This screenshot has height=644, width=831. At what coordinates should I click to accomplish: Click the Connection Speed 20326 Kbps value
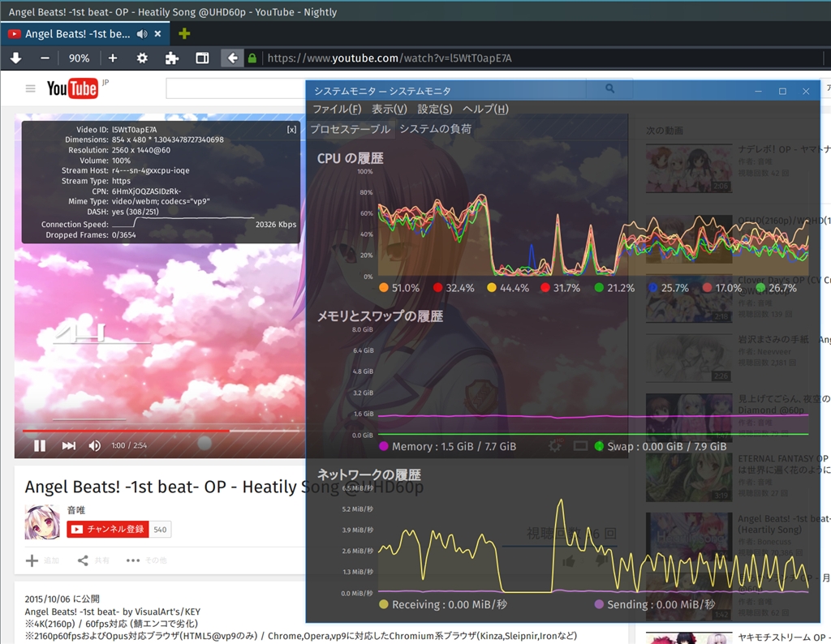[x=276, y=225]
